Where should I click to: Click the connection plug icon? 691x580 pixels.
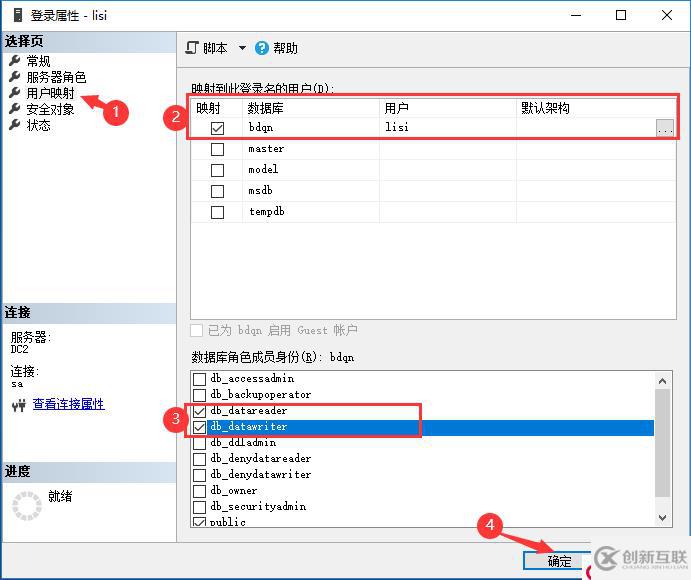(19, 405)
